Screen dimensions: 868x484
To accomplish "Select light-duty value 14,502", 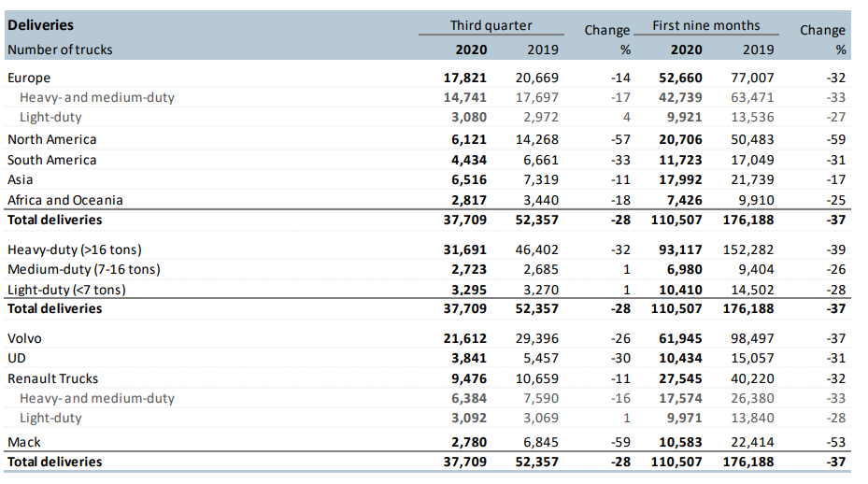I will point(752,290).
